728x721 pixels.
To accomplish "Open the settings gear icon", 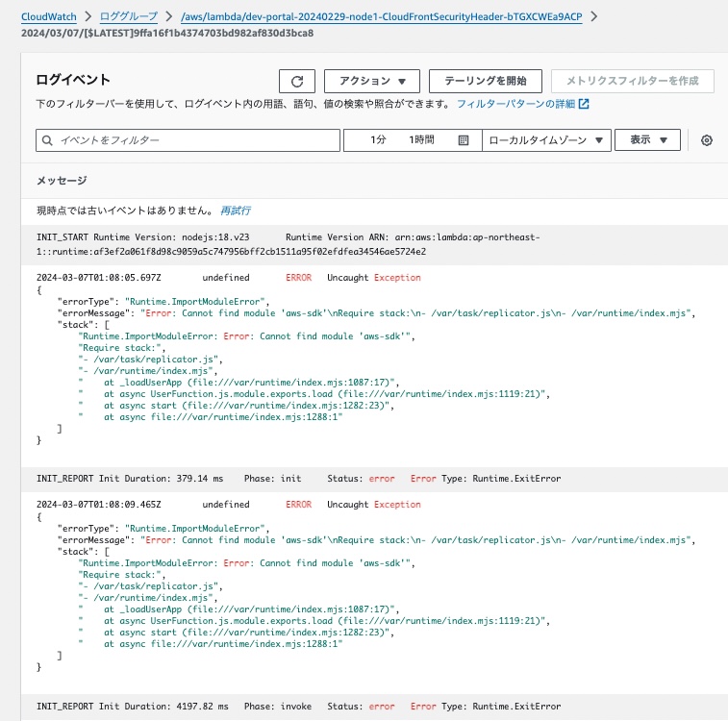I will click(x=706, y=140).
